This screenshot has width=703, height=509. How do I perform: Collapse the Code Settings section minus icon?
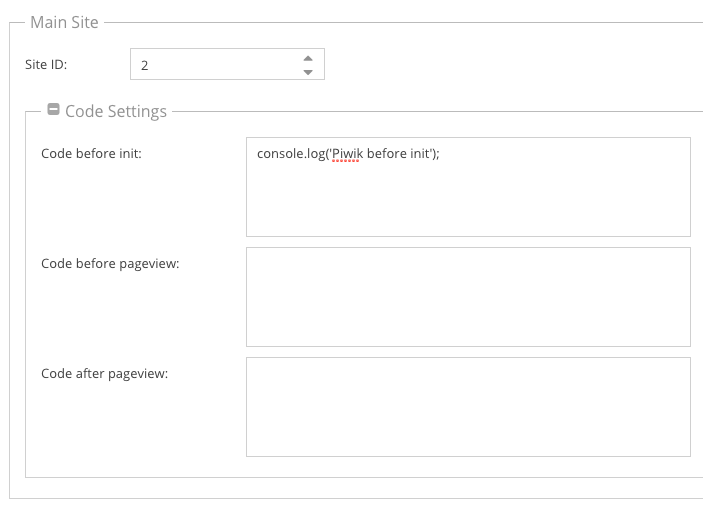click(x=54, y=111)
